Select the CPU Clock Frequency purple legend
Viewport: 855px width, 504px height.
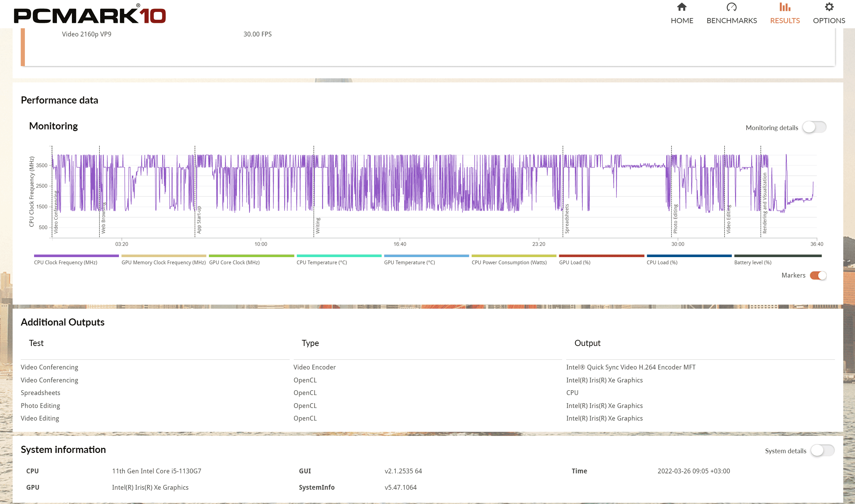[x=76, y=256]
